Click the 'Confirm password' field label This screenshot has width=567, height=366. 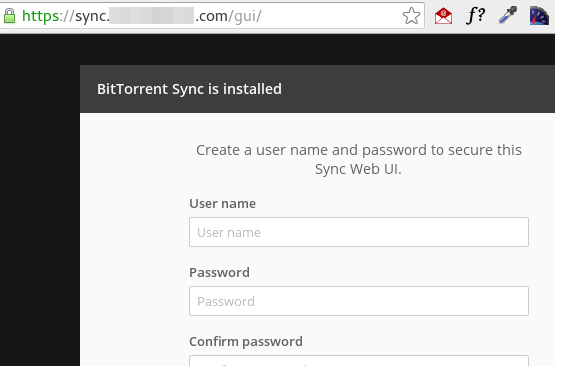pyautogui.click(x=246, y=341)
